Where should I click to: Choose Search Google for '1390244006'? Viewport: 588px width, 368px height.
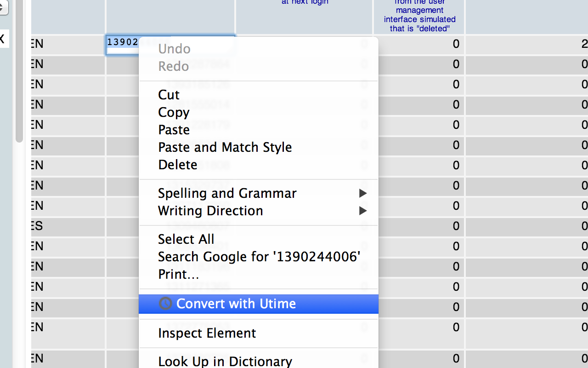coord(258,257)
